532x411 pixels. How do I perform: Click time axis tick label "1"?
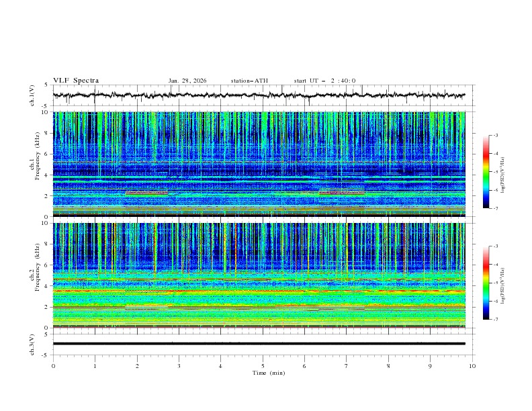[x=95, y=366]
